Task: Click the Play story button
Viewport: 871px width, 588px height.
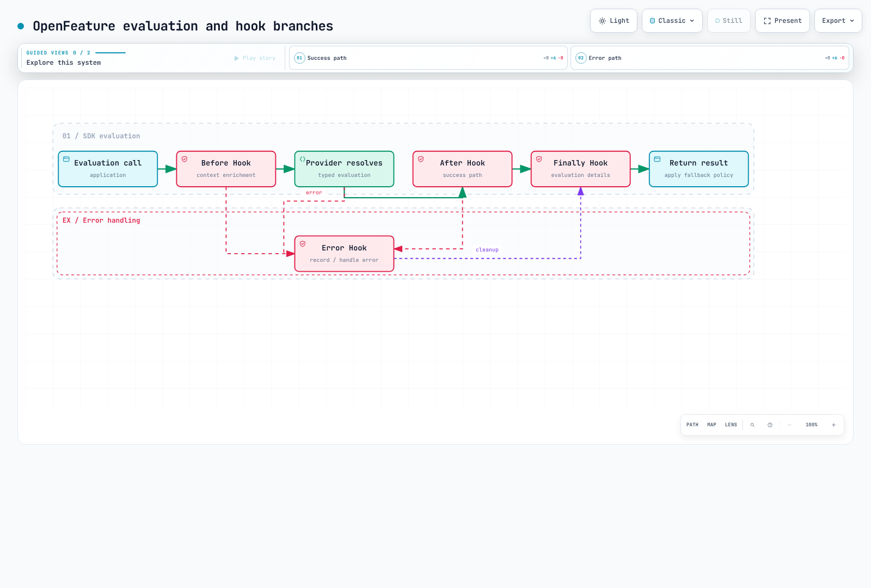Action: (x=255, y=58)
